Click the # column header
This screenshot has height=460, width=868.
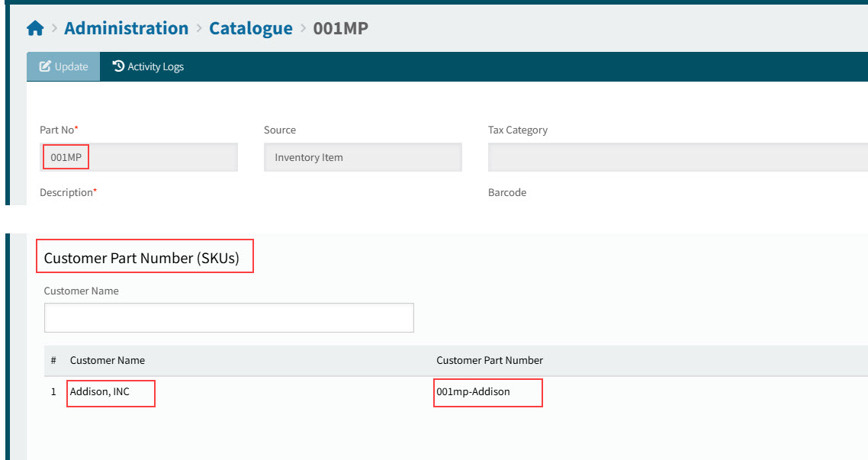pos(53,360)
